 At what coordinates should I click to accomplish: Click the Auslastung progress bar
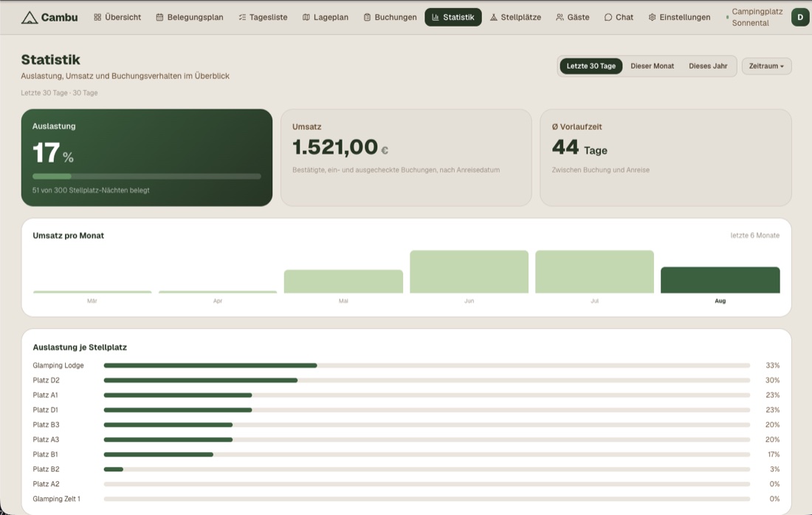147,176
